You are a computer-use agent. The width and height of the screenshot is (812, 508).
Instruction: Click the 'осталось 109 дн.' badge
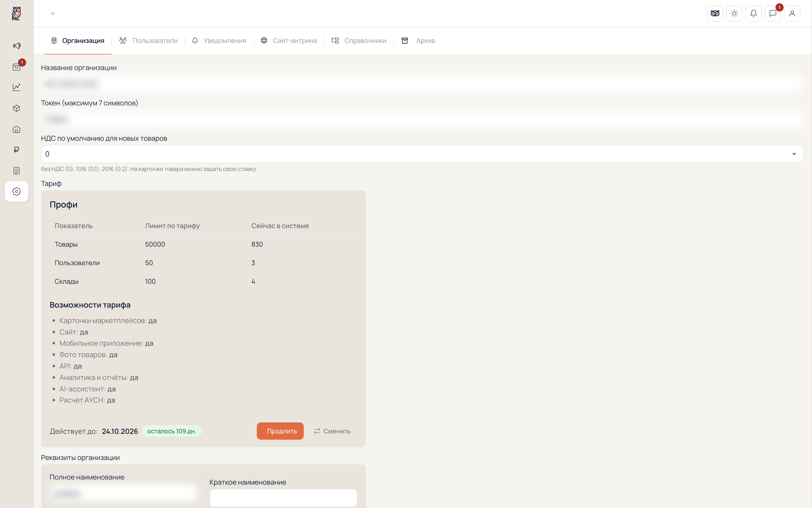point(172,431)
